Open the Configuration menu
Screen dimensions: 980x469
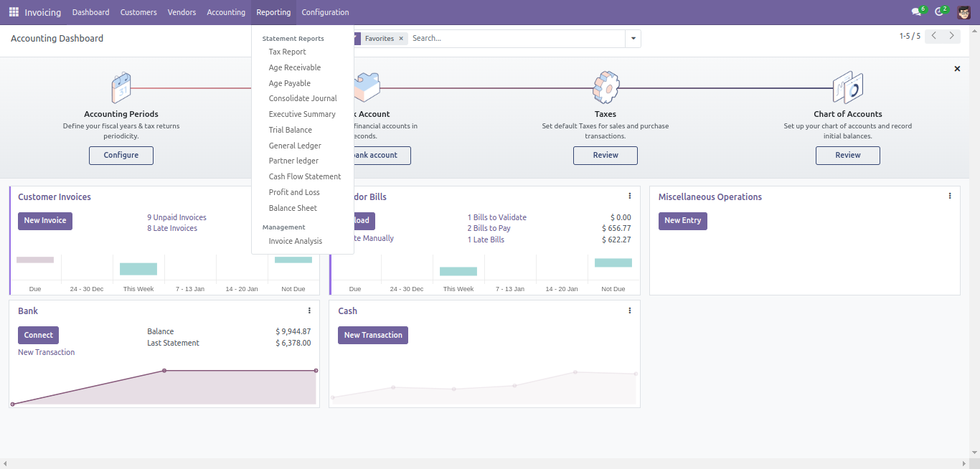pos(325,12)
